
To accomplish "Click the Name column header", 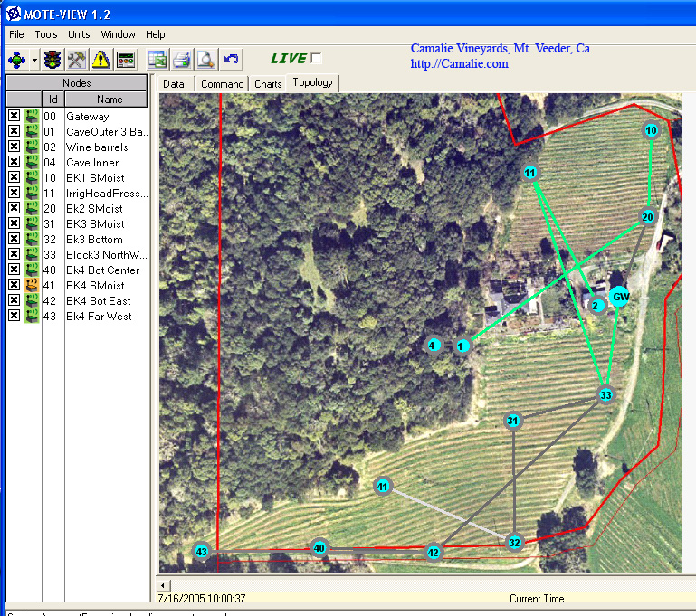I will coord(109,100).
